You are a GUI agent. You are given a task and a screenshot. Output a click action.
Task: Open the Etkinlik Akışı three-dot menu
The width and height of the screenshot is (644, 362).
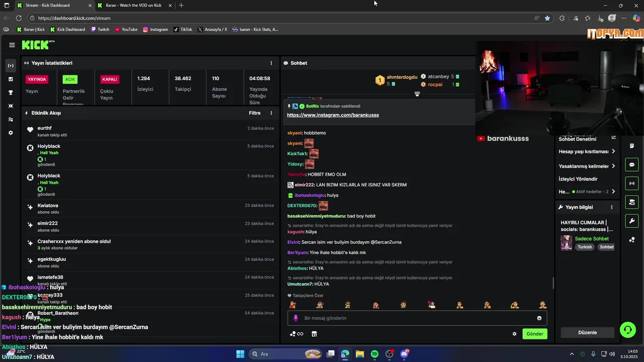271,113
